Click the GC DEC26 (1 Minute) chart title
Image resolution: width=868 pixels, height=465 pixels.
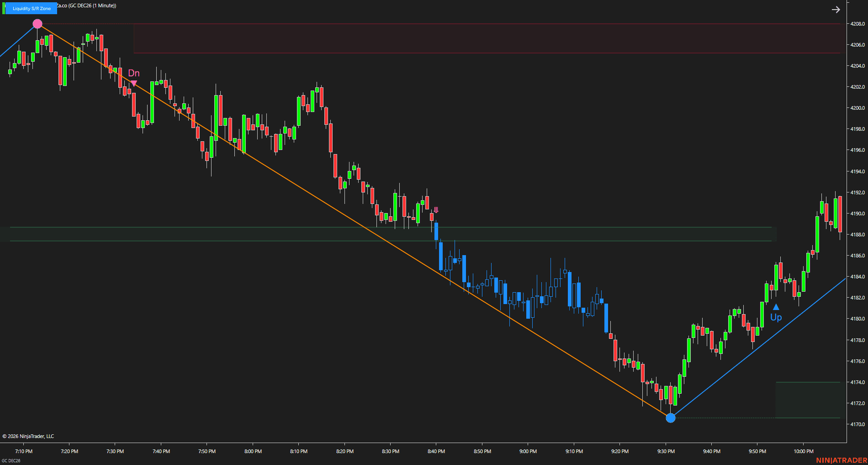[x=92, y=5]
